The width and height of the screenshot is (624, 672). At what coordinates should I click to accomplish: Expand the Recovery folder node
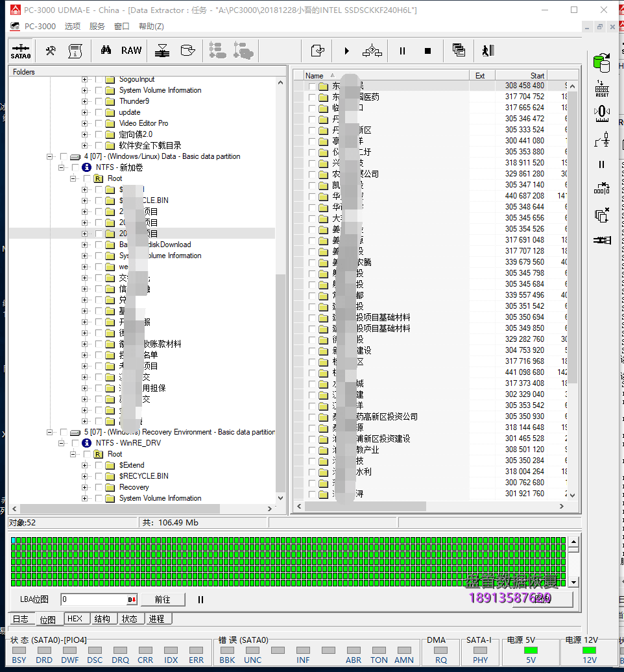click(x=84, y=487)
